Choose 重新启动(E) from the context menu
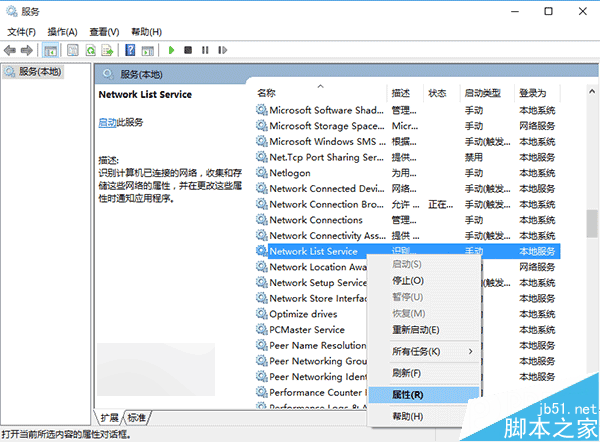 tap(415, 330)
